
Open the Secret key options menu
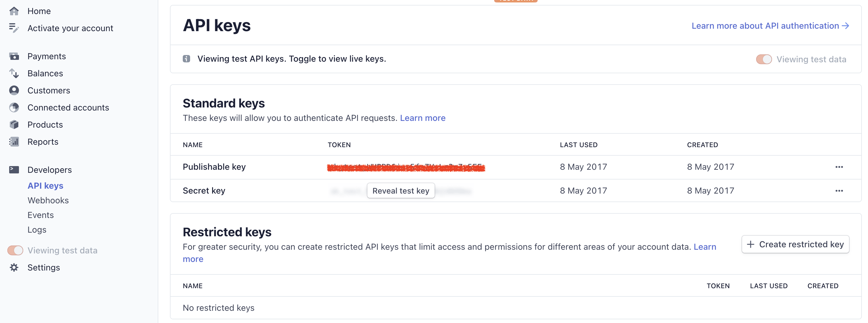tap(839, 191)
